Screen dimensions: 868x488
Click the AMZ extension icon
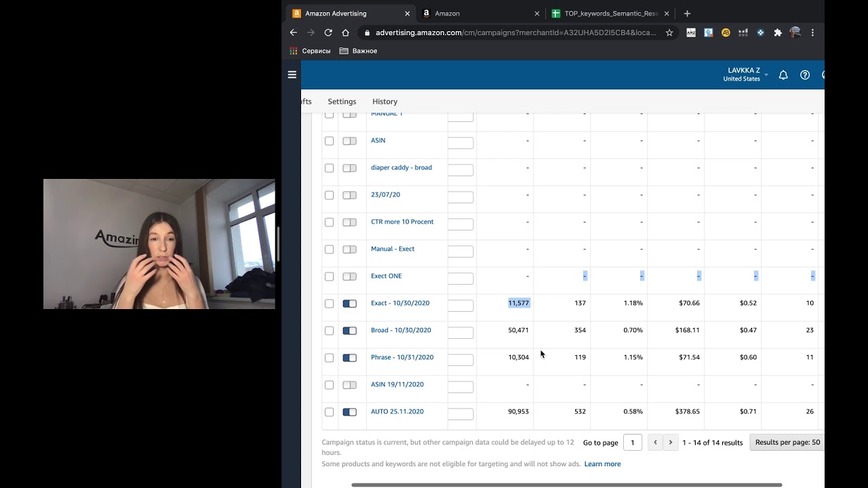tap(691, 33)
